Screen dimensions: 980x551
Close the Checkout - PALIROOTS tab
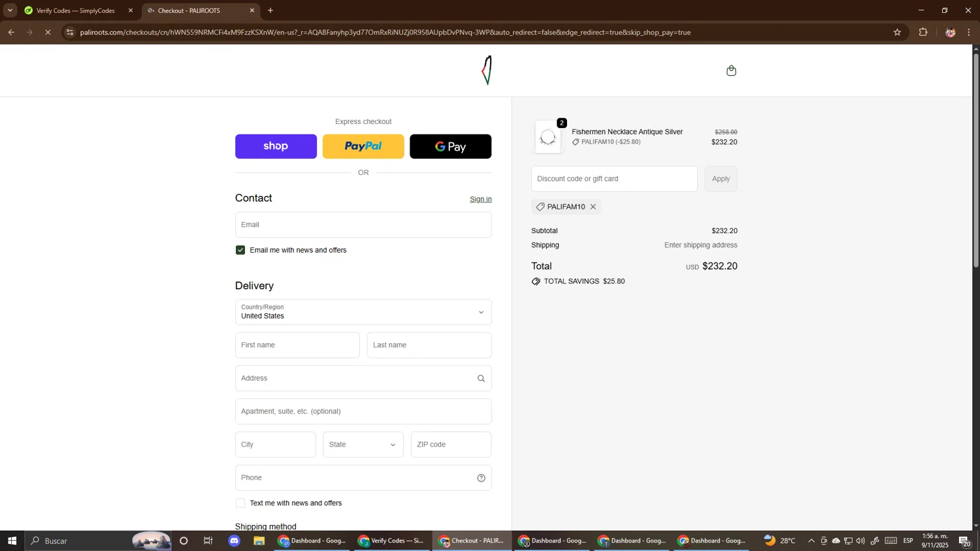click(252, 10)
